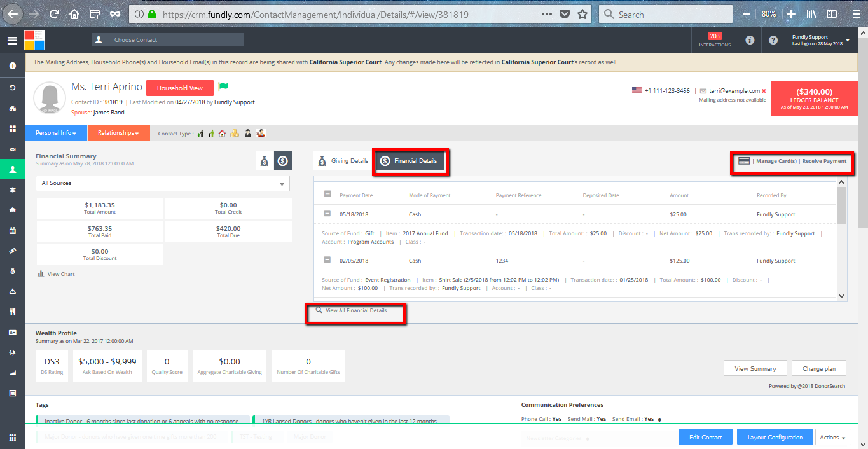The height and width of the screenshot is (449, 868).
Task: Collapse all rows using header minus box
Action: [327, 195]
